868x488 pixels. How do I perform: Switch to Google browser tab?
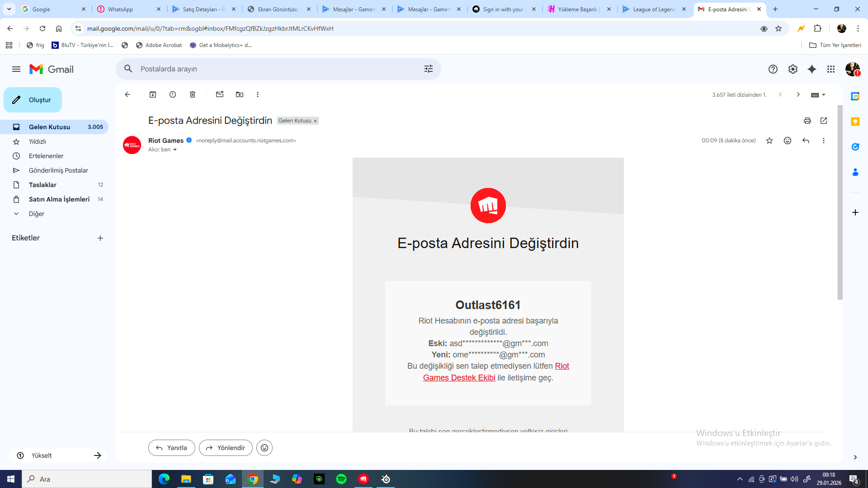54,9
